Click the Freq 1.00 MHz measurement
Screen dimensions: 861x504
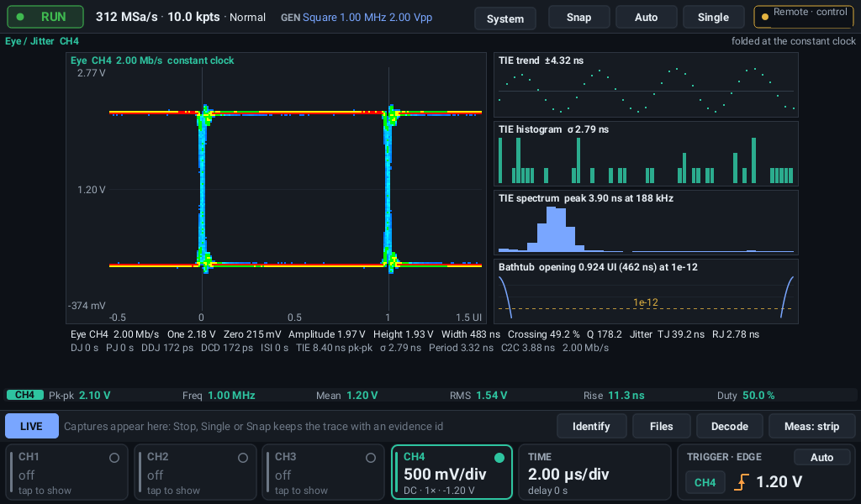pyautogui.click(x=219, y=396)
